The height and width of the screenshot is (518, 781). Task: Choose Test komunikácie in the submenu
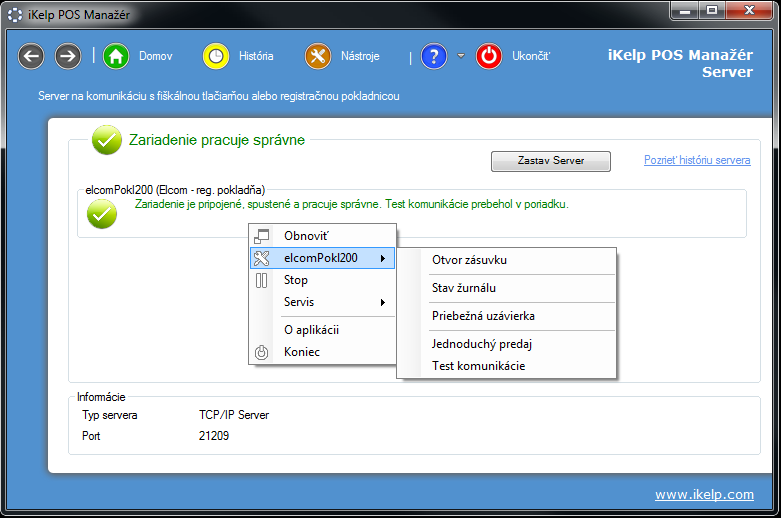pyautogui.click(x=478, y=366)
